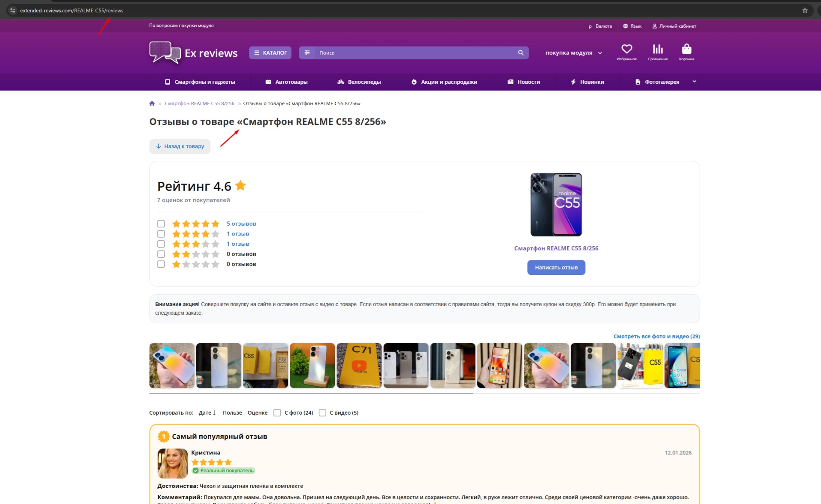This screenshot has width=821, height=504.
Task: Check the five-star reviews filter
Action: pos(161,224)
